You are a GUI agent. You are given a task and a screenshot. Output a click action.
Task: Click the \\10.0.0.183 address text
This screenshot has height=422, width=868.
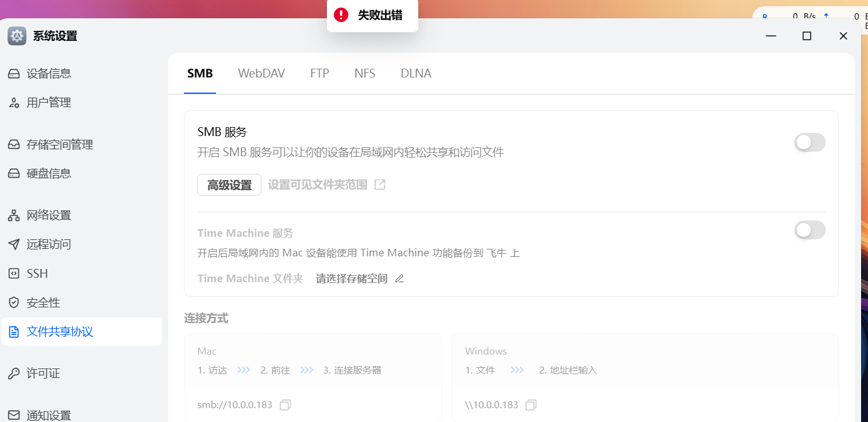tap(492, 405)
